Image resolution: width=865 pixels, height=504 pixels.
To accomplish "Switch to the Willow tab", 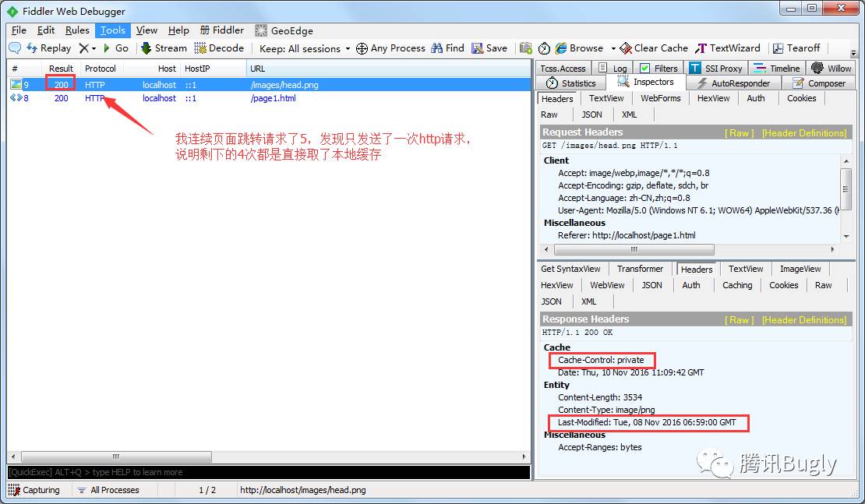I will click(x=831, y=69).
